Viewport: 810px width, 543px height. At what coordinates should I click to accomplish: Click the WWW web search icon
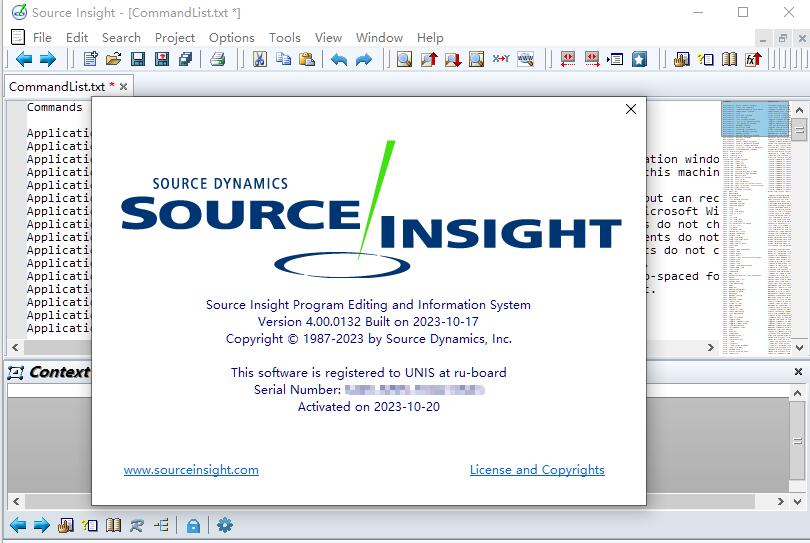pyautogui.click(x=525, y=59)
